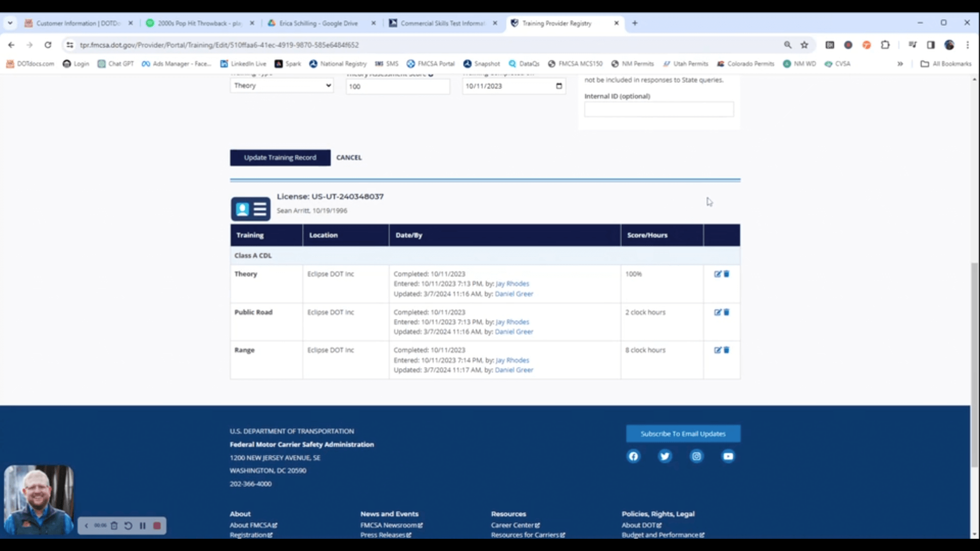Click the webcam presenter thumbnail
Viewport: 980px width, 551px height.
39,500
